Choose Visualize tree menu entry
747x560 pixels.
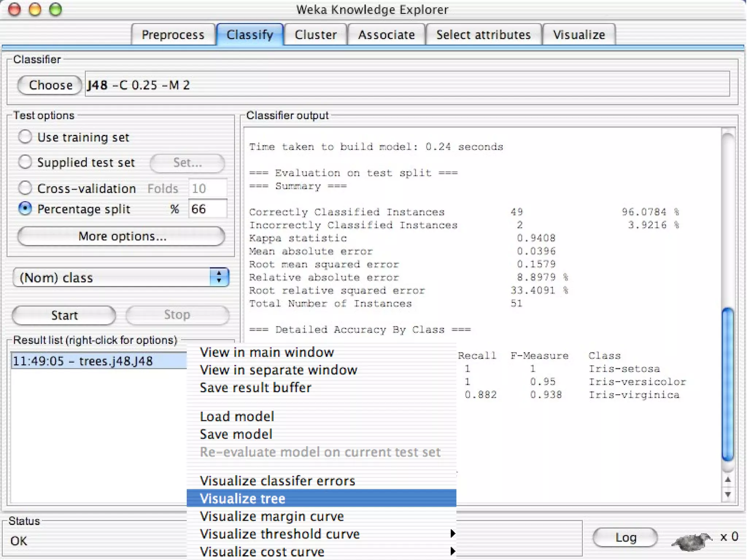[243, 498]
